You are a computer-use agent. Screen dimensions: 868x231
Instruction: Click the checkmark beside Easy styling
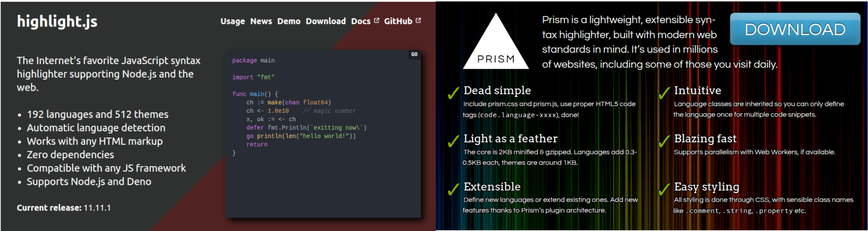664,189
